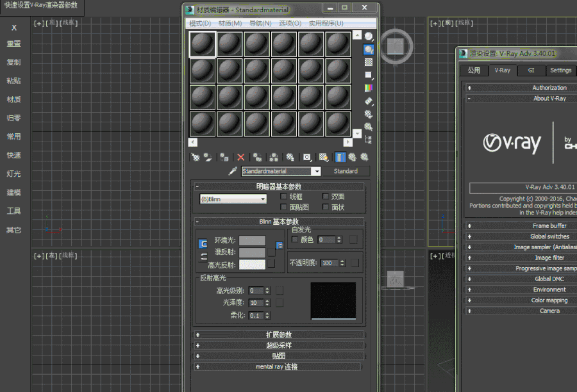577x392 pixels.
Task: Enable the 双面 two-sided checkbox
Action: pyautogui.click(x=325, y=197)
